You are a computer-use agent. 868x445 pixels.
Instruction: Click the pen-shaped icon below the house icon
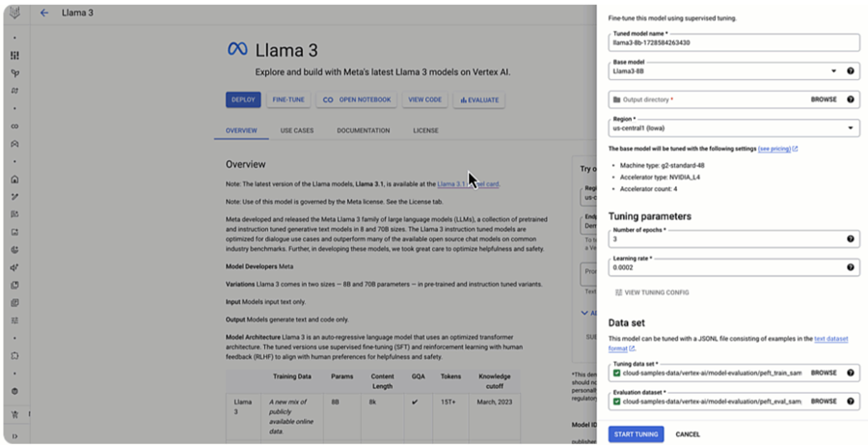[x=14, y=197]
